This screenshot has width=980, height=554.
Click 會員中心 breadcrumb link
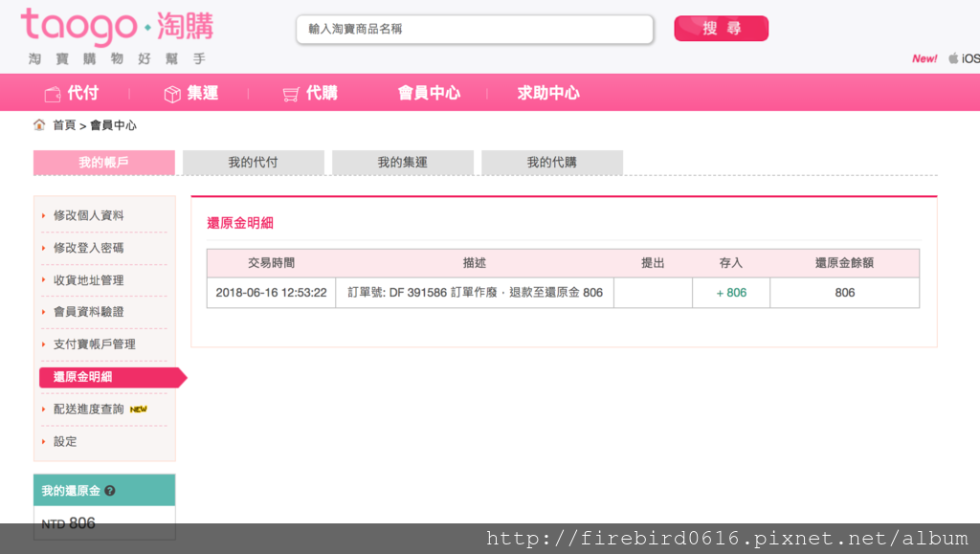(113, 125)
